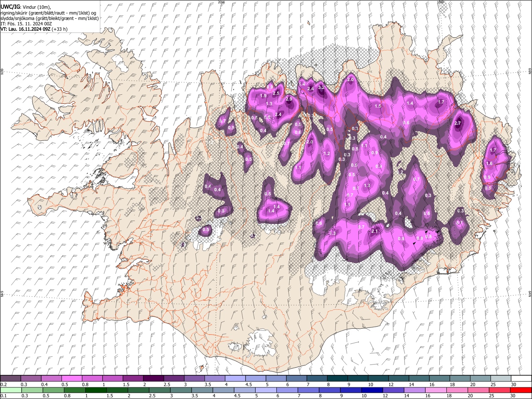The image size is (532, 399).
Task: Click the darkest purple 2–2.5 snow swatch
Action: pyautogui.click(x=153, y=379)
